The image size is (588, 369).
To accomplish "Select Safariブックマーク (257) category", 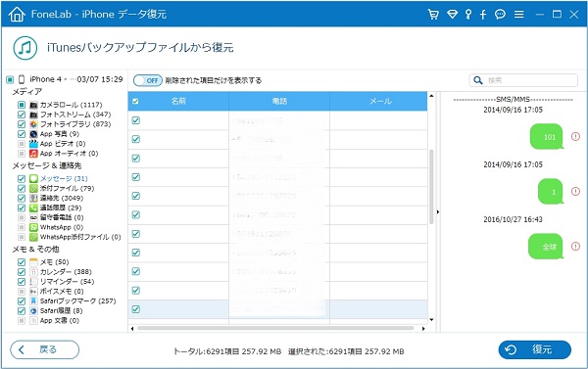I will coord(78,301).
